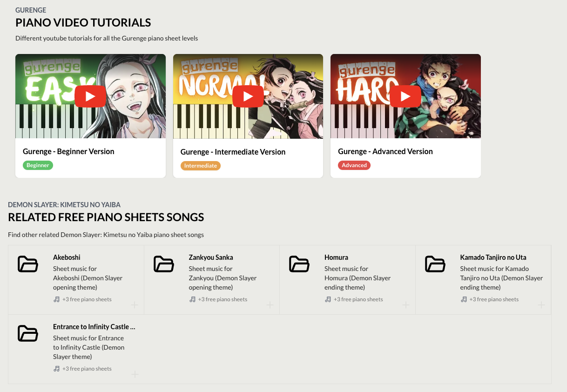The height and width of the screenshot is (392, 567).
Task: Click '+3 free piano sheets' under Kamado Tanjiro
Action: pyautogui.click(x=494, y=299)
